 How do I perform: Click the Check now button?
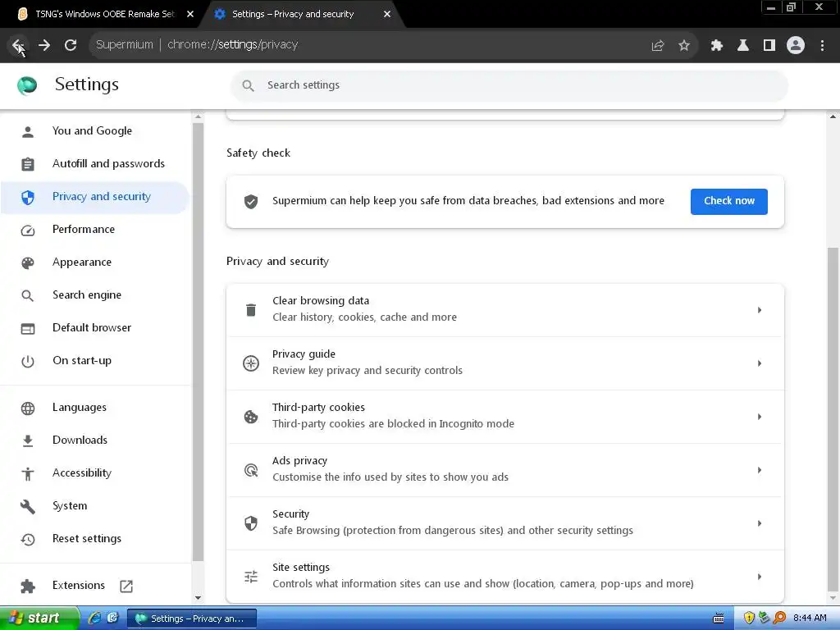coord(728,202)
